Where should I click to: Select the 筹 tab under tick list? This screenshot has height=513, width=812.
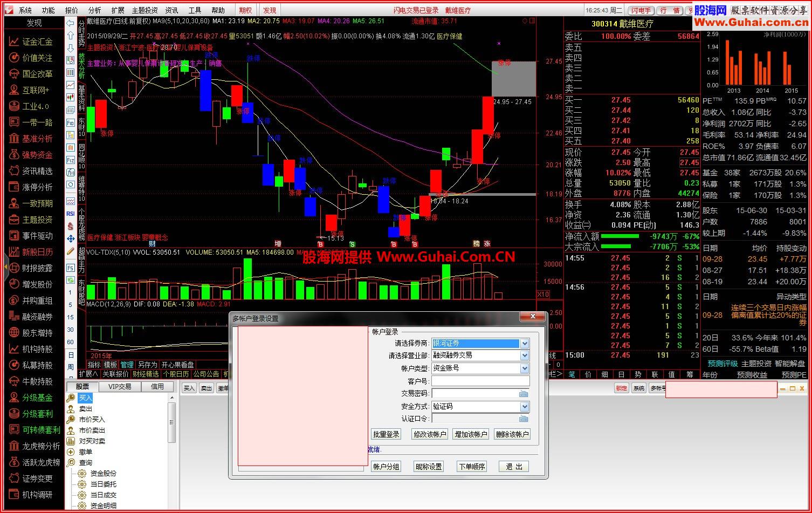pyautogui.click(x=690, y=374)
